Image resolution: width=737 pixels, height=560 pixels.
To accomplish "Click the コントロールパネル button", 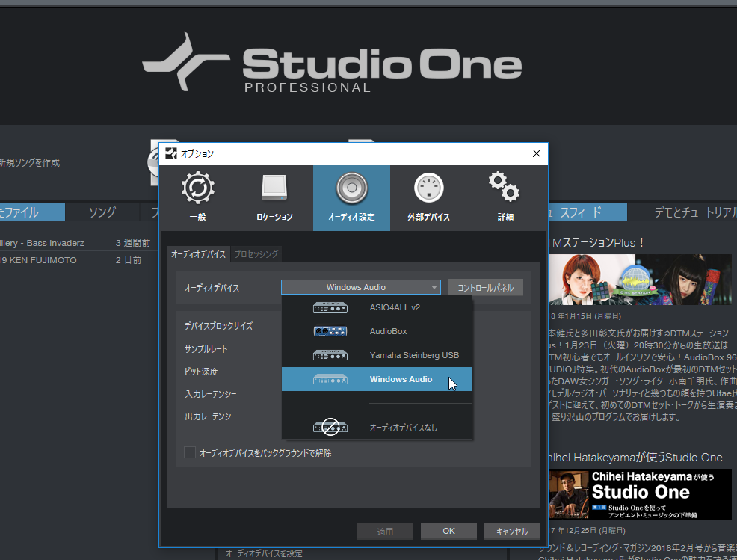I will pyautogui.click(x=486, y=287).
